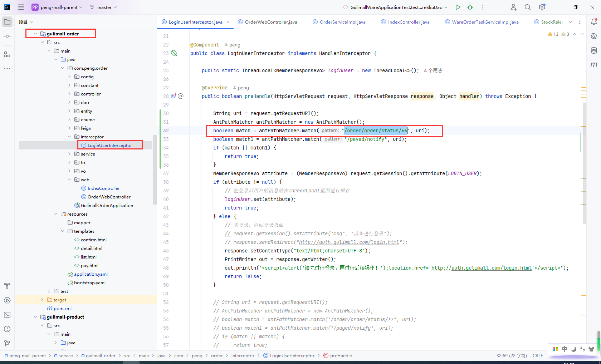Start debugging with the bug icon
The width and height of the screenshot is (601, 364).
tap(470, 7)
